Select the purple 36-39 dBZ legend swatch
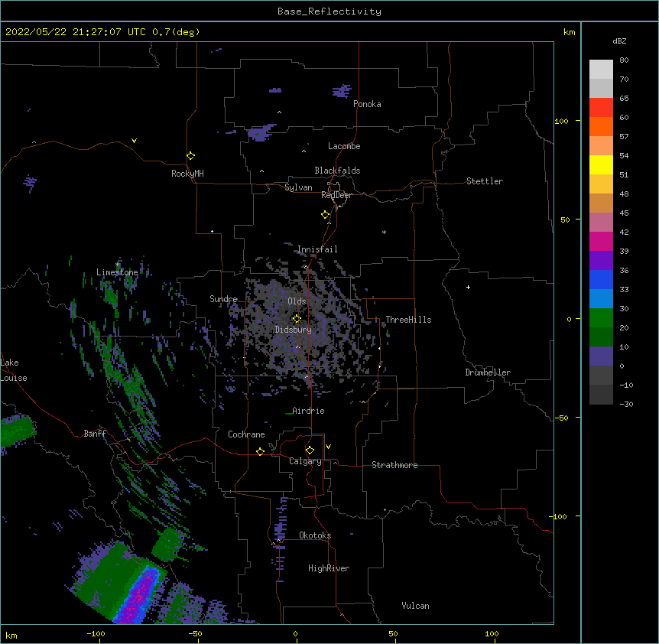The width and height of the screenshot is (659, 644). 601,261
